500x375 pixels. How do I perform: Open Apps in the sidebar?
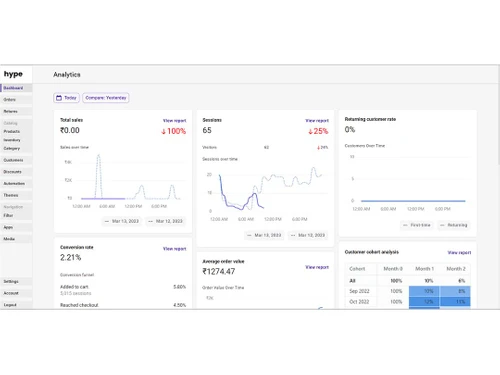(x=16, y=227)
